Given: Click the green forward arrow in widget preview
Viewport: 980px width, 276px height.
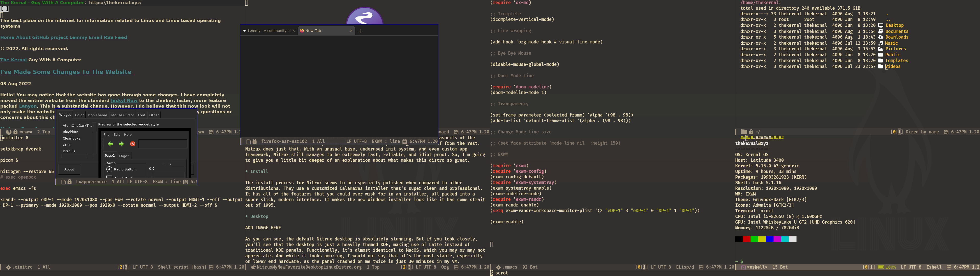Looking at the screenshot, I should [121, 144].
